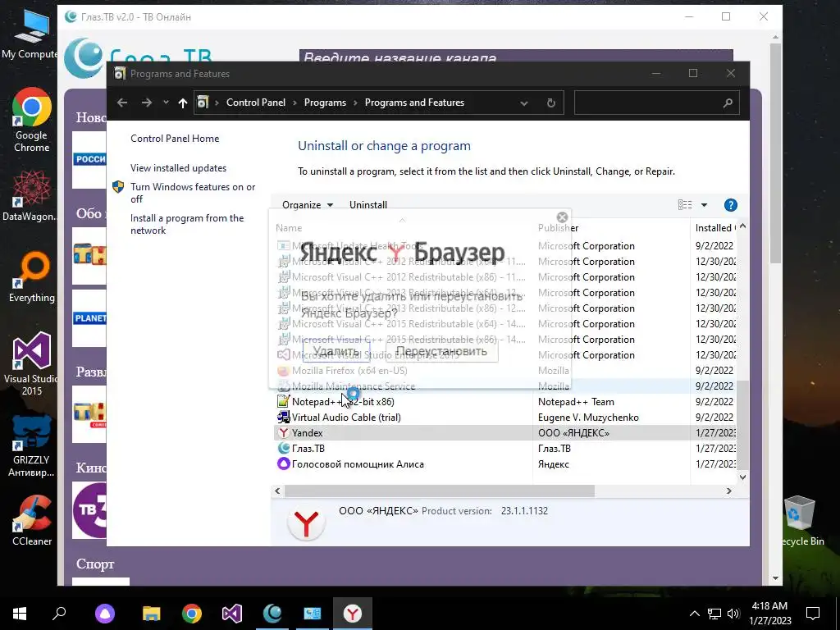Click the change view icon
This screenshot has width=840, height=630.
tap(685, 204)
